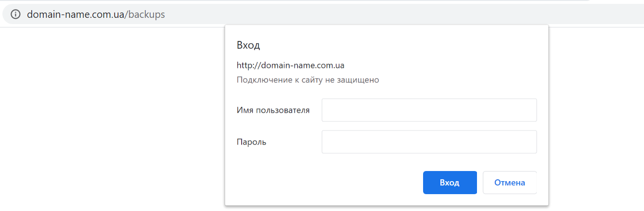Click the /backups path in the address bar
The image size is (644, 211).
tap(145, 14)
